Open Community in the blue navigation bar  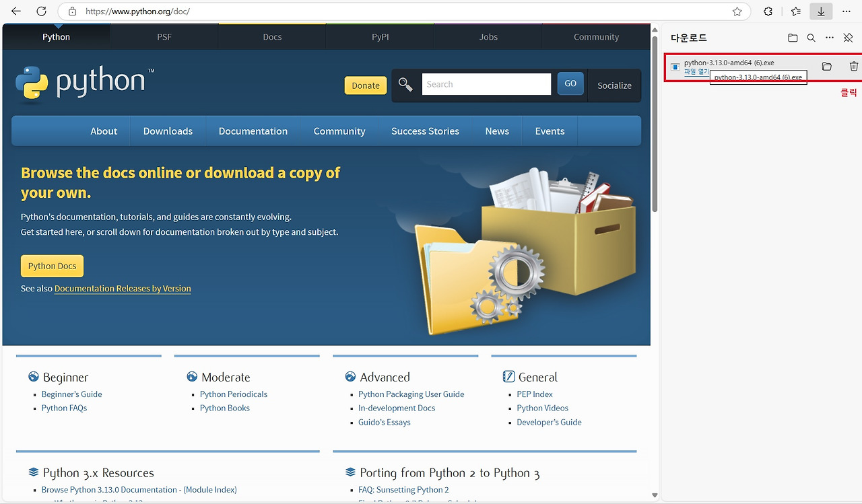(x=339, y=131)
